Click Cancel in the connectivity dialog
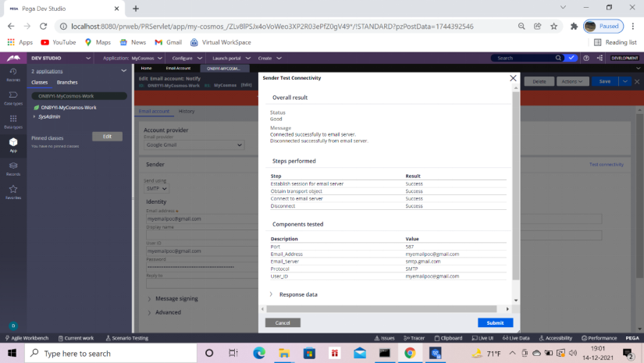This screenshot has width=644, height=363. (x=283, y=322)
